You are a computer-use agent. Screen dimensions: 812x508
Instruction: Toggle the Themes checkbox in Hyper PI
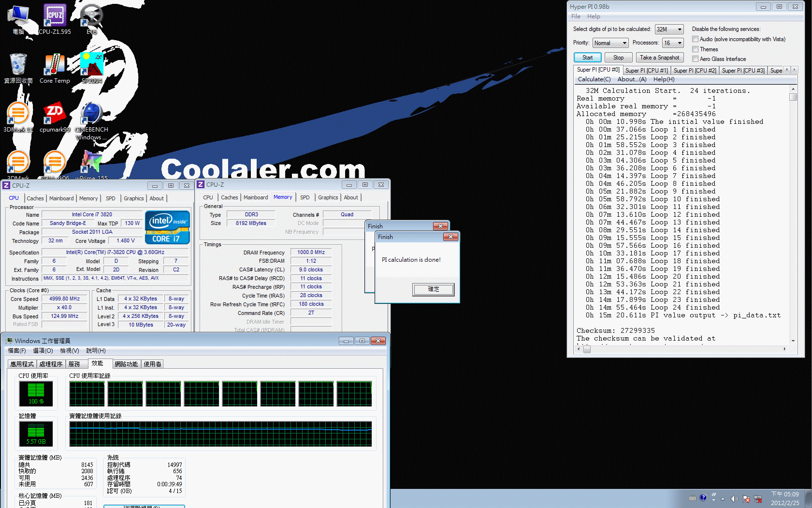695,49
